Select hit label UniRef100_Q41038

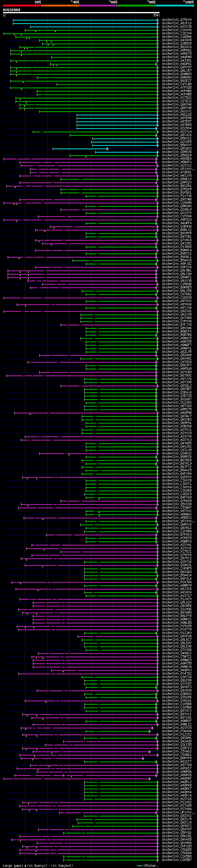coord(177,280)
